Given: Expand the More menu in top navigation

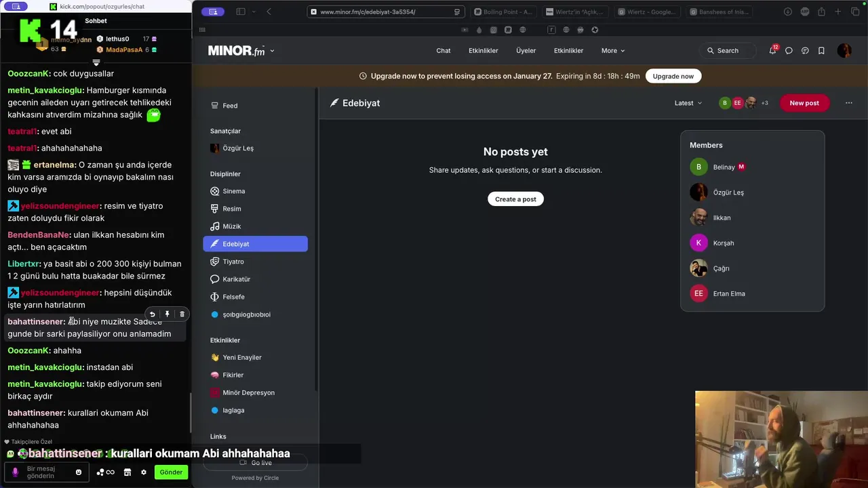Looking at the screenshot, I should coord(613,51).
